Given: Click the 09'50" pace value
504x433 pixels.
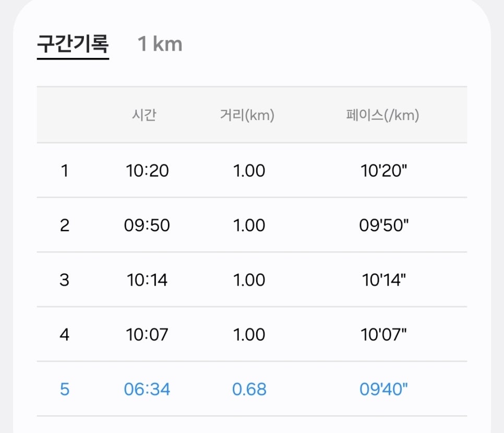Looking at the screenshot, I should pos(384,225).
